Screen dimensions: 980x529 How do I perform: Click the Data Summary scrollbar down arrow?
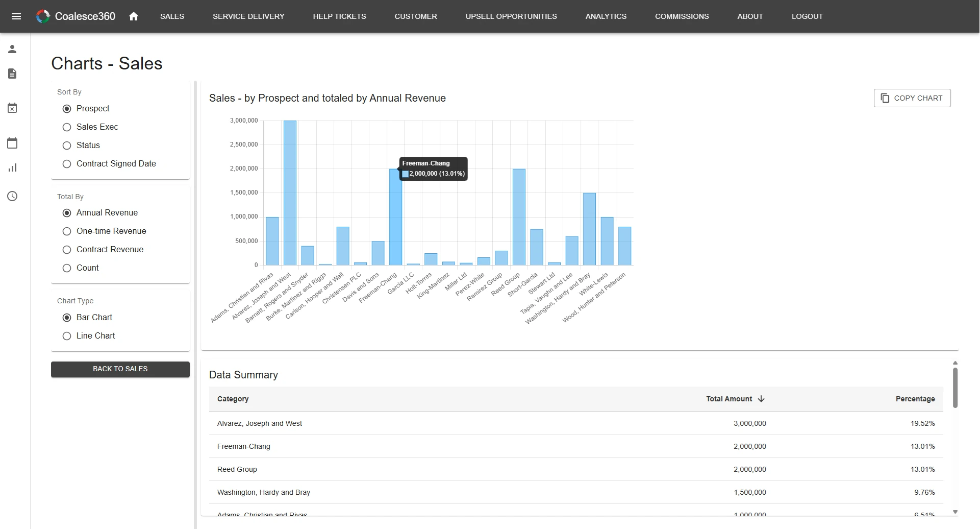coord(955,512)
